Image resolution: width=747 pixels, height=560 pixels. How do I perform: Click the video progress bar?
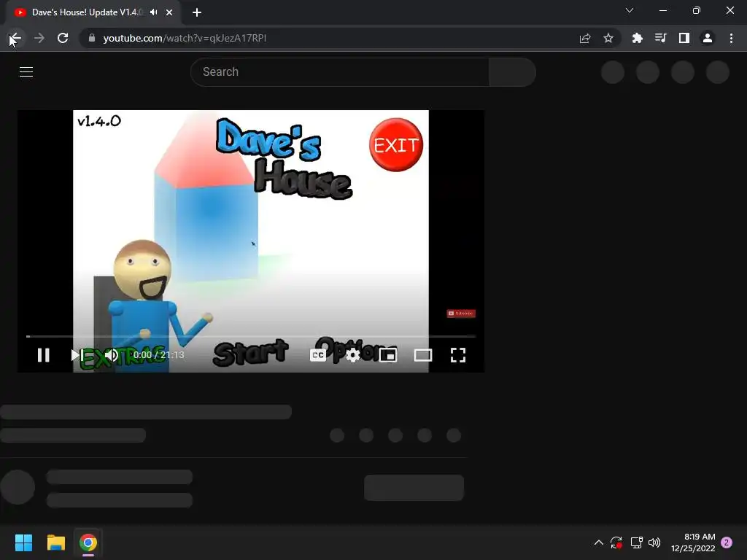point(251,336)
